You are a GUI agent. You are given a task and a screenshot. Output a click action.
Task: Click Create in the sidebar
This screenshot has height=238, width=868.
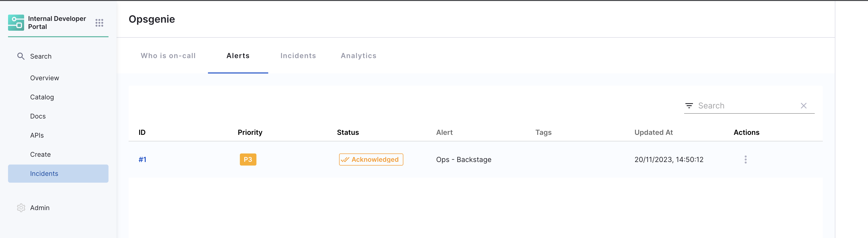pyautogui.click(x=40, y=154)
